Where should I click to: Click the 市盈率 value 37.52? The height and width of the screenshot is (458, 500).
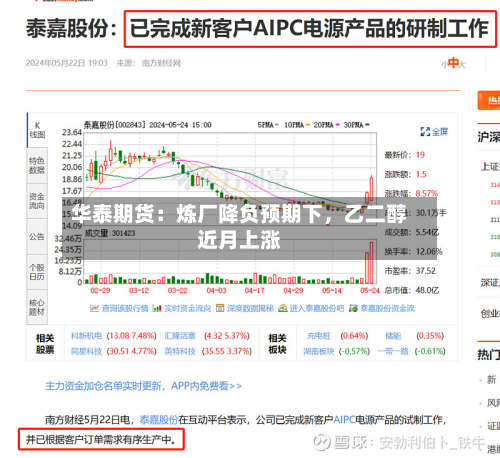[x=426, y=271]
